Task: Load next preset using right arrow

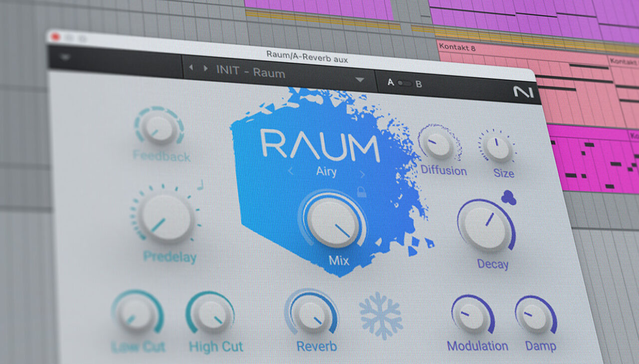Action: point(205,68)
